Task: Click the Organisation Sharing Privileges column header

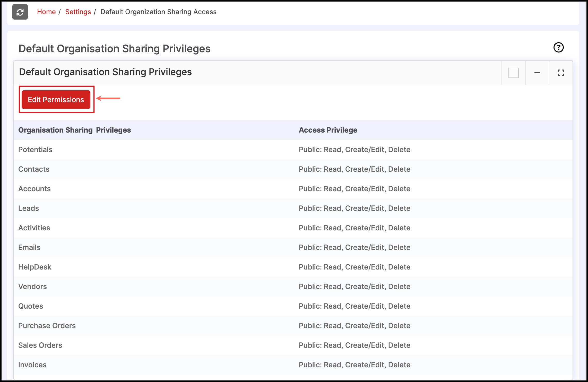Action: [x=74, y=130]
